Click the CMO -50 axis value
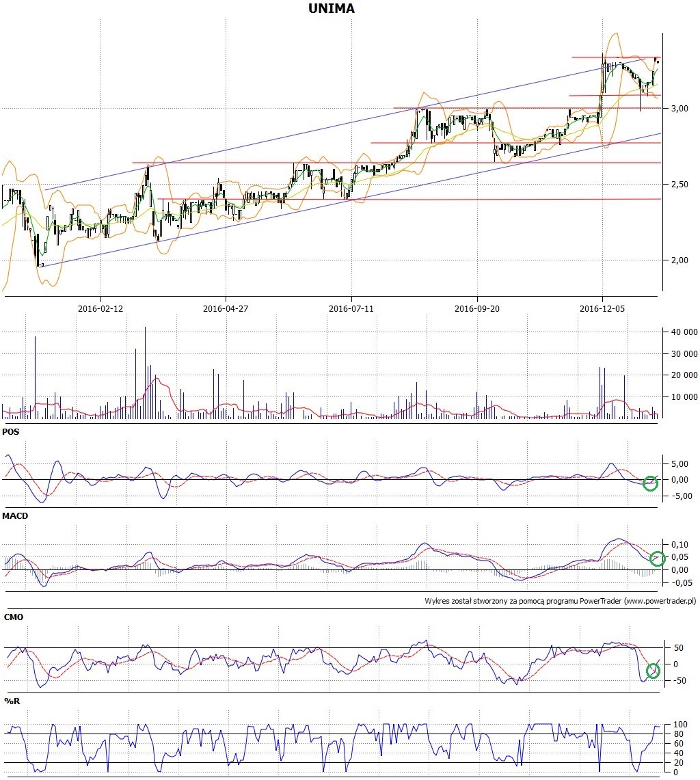The image size is (700, 780). [x=678, y=680]
